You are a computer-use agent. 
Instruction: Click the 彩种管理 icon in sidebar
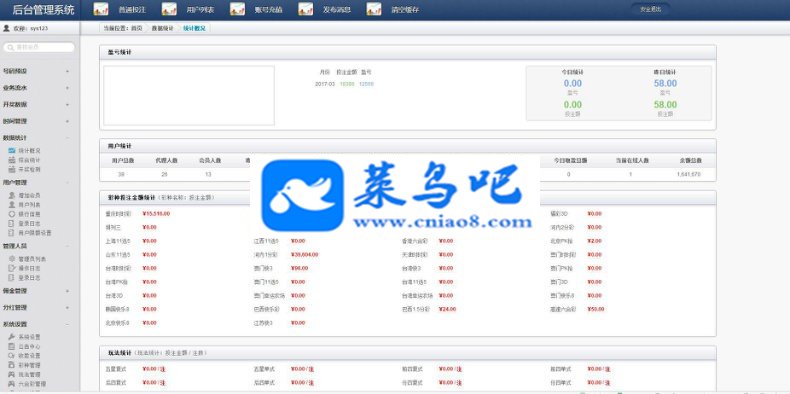(12, 365)
